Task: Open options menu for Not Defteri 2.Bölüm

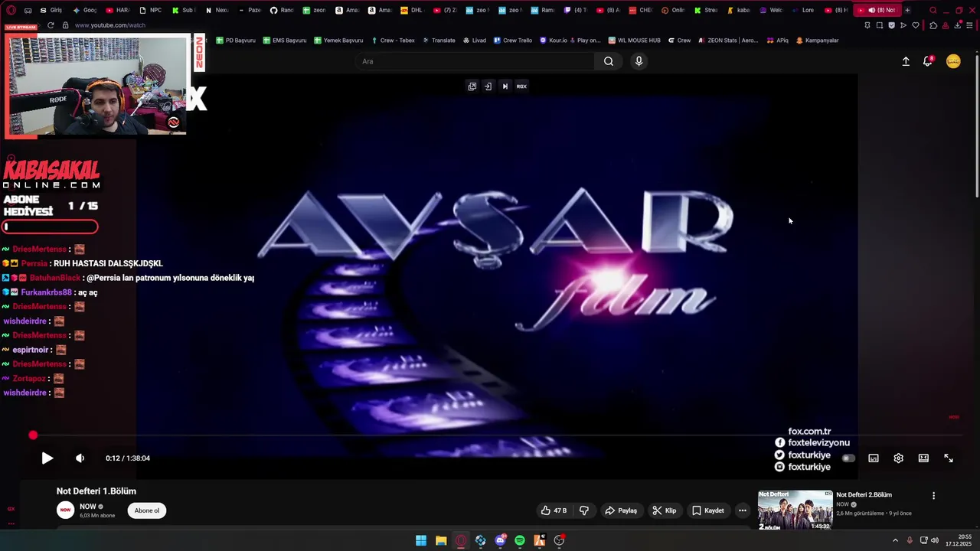Action: pyautogui.click(x=933, y=496)
